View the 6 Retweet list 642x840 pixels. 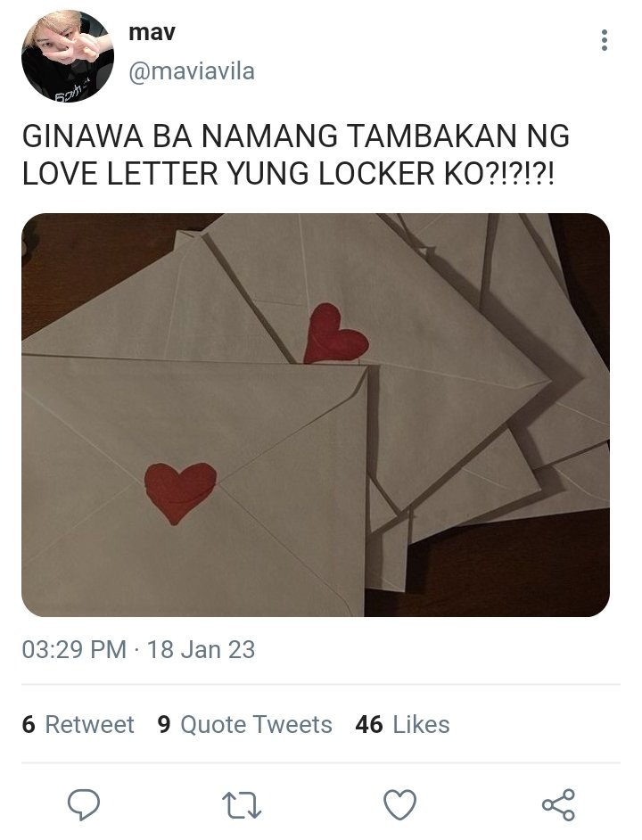(78, 724)
